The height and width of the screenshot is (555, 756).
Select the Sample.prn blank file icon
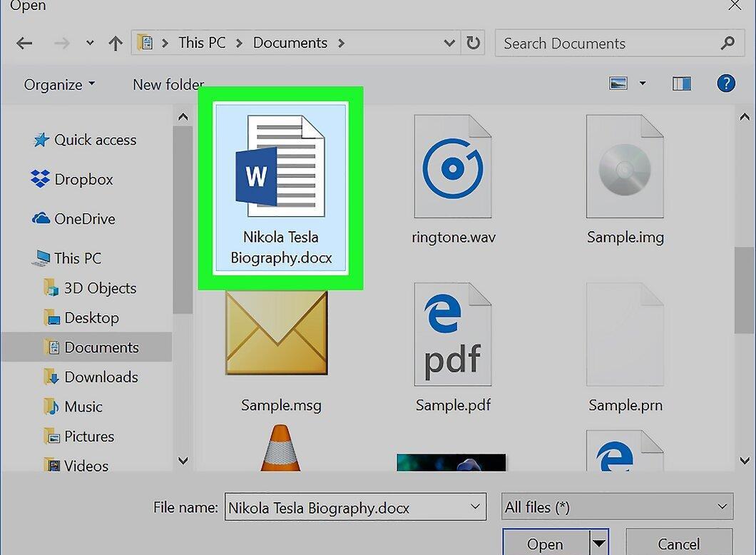coord(625,334)
